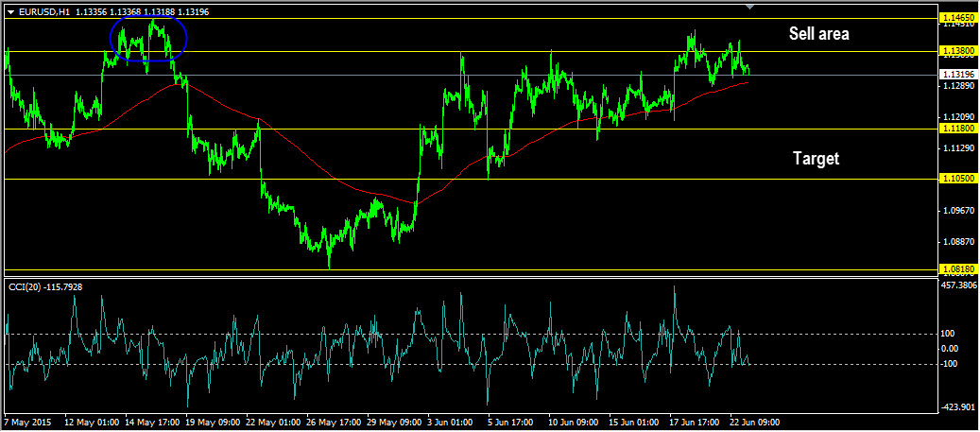Viewport: 980px width, 432px height.
Task: Click the current price label 1.13196
Action: (x=957, y=75)
